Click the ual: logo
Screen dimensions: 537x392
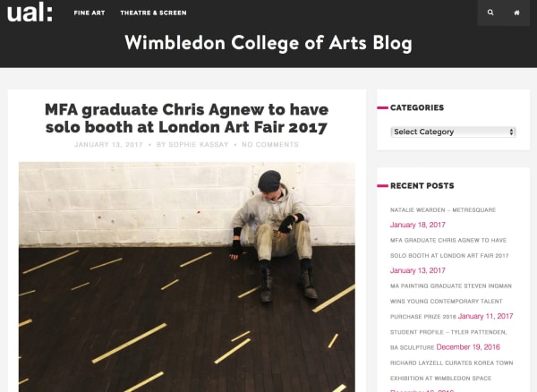pos(30,13)
